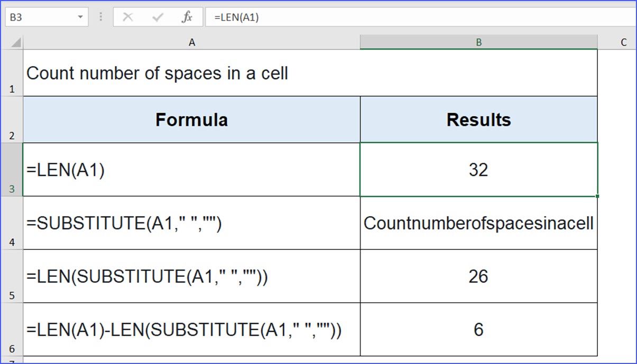Click the Enter checkmark in formula bar

[156, 16]
